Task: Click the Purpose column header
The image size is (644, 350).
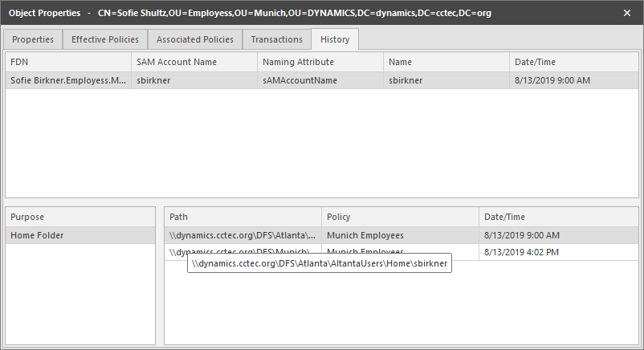Action: [x=79, y=217]
